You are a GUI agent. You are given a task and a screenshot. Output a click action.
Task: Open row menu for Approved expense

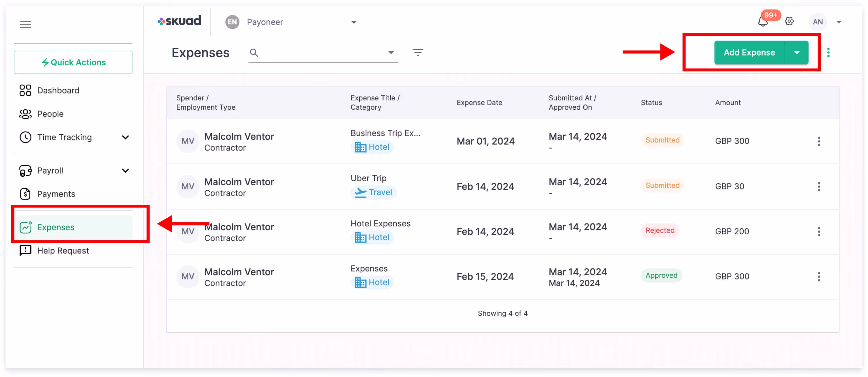[819, 276]
